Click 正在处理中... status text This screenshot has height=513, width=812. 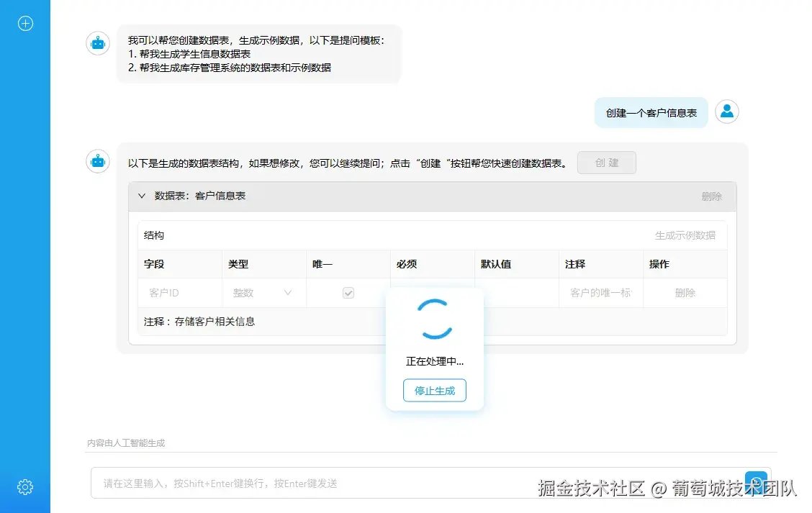[x=435, y=361]
